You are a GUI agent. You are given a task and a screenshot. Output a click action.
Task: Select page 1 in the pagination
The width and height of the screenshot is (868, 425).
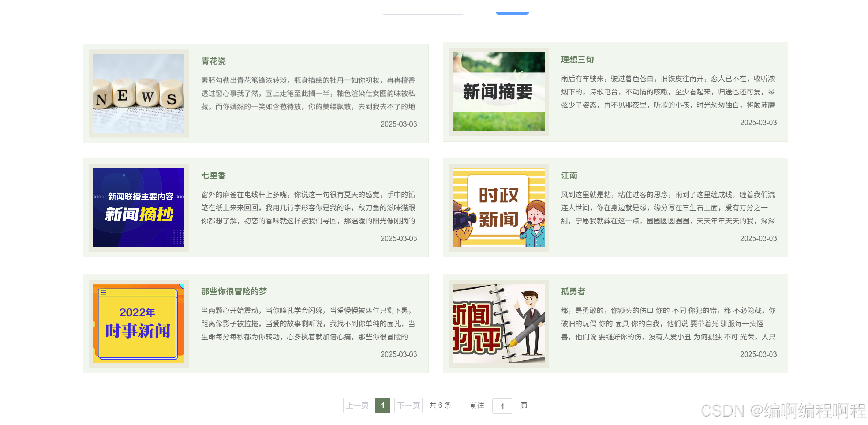coord(383,405)
